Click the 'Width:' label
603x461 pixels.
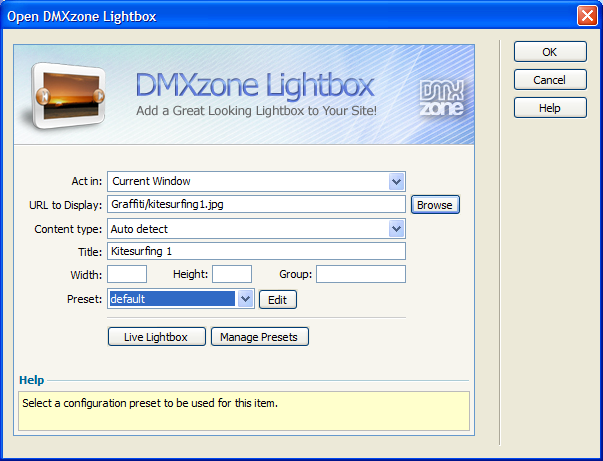[x=86, y=275]
